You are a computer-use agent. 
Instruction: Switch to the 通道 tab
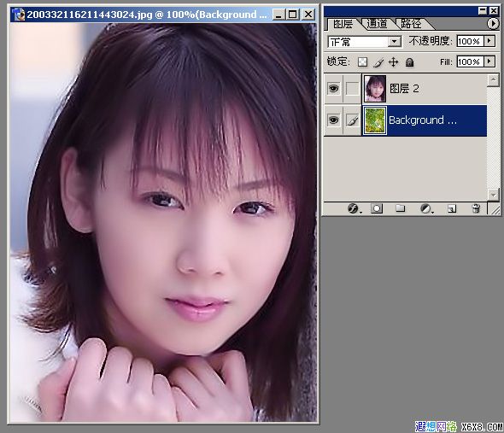(377, 24)
